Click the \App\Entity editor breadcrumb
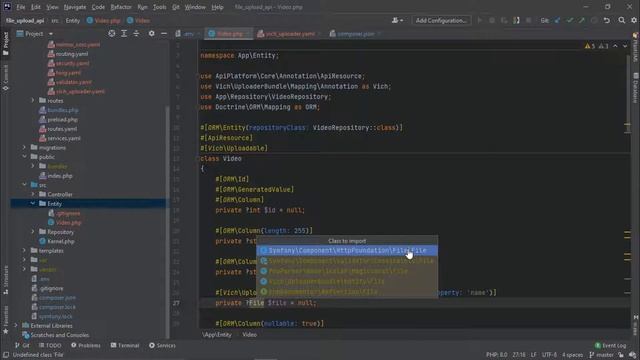This screenshot has height=360, width=640. pos(217,335)
